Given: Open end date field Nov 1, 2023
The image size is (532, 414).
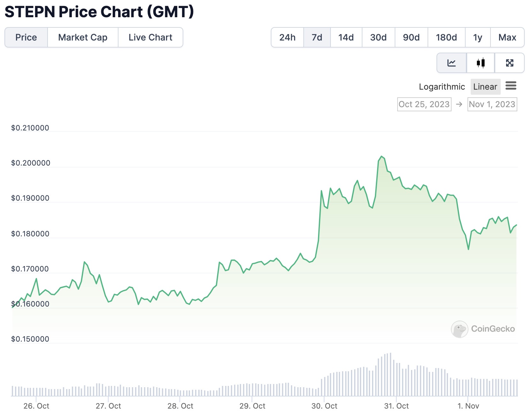Looking at the screenshot, I should (x=492, y=104).
